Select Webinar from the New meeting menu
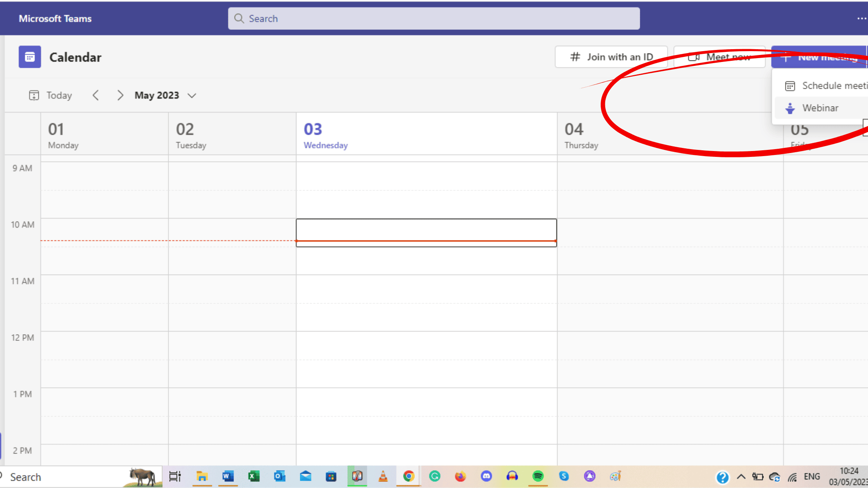Image resolution: width=868 pixels, height=488 pixels. [x=820, y=108]
